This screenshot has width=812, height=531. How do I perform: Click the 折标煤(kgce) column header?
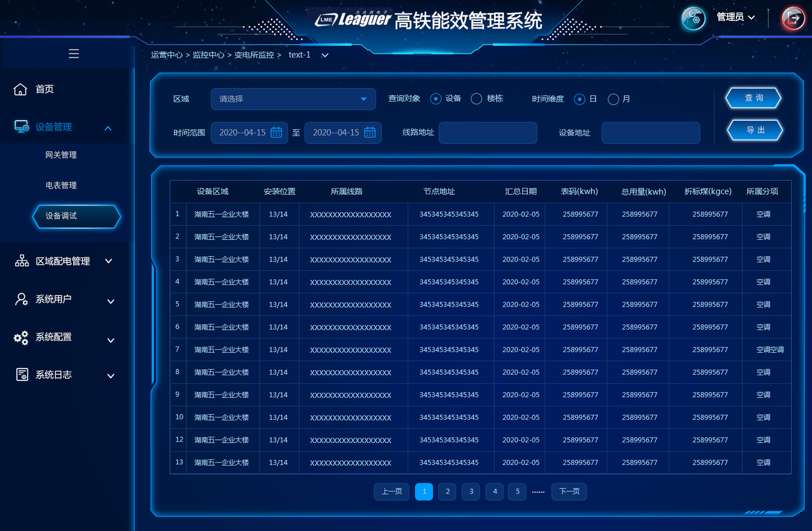click(x=708, y=191)
